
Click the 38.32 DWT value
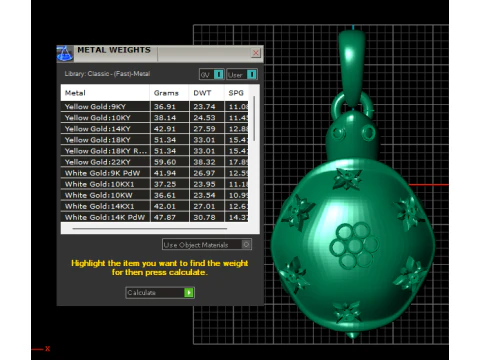pyautogui.click(x=204, y=162)
